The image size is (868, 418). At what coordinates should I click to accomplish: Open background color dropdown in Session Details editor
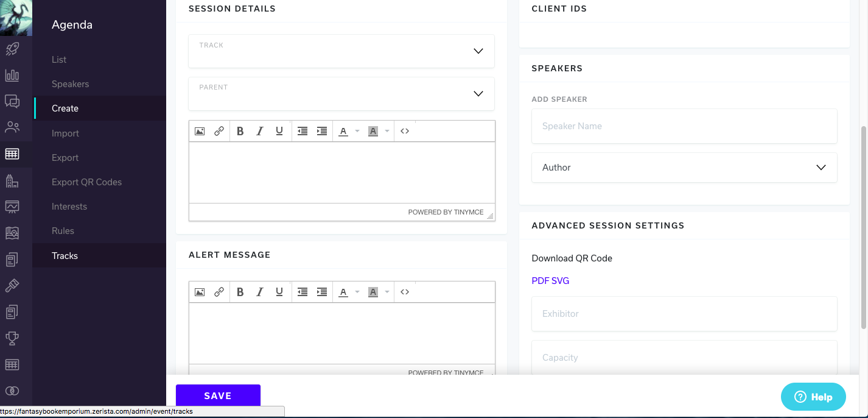point(387,131)
